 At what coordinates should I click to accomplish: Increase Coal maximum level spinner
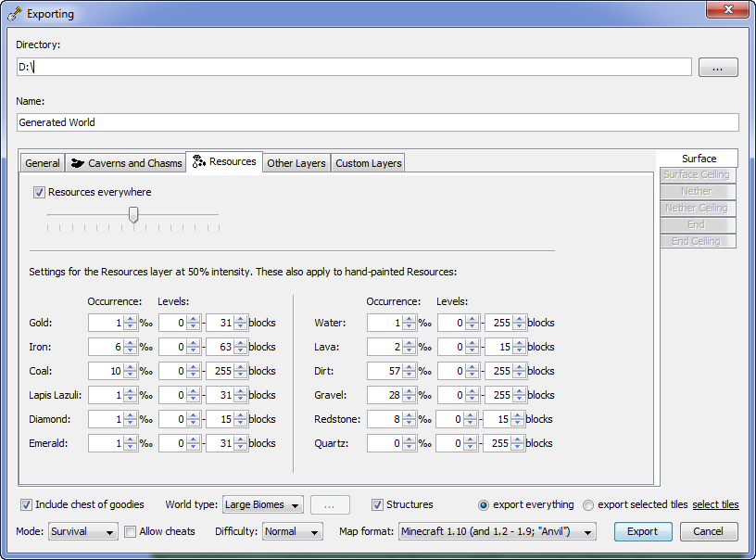[241, 367]
